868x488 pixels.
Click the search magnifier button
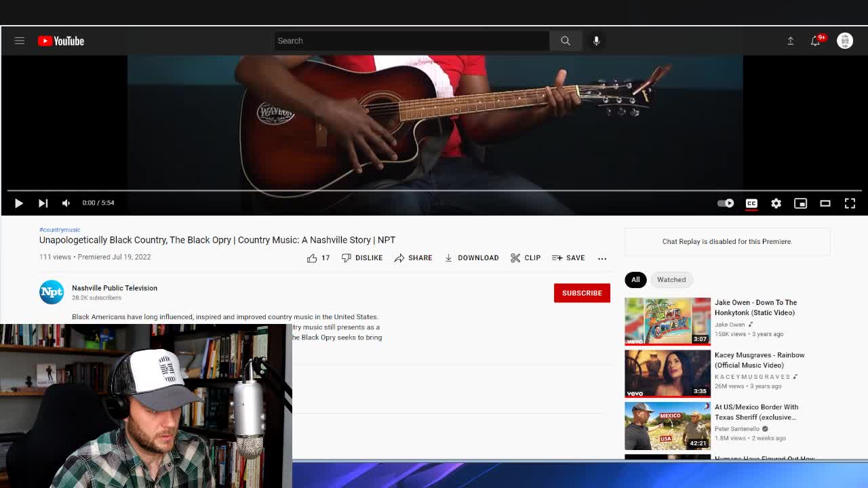(x=565, y=41)
